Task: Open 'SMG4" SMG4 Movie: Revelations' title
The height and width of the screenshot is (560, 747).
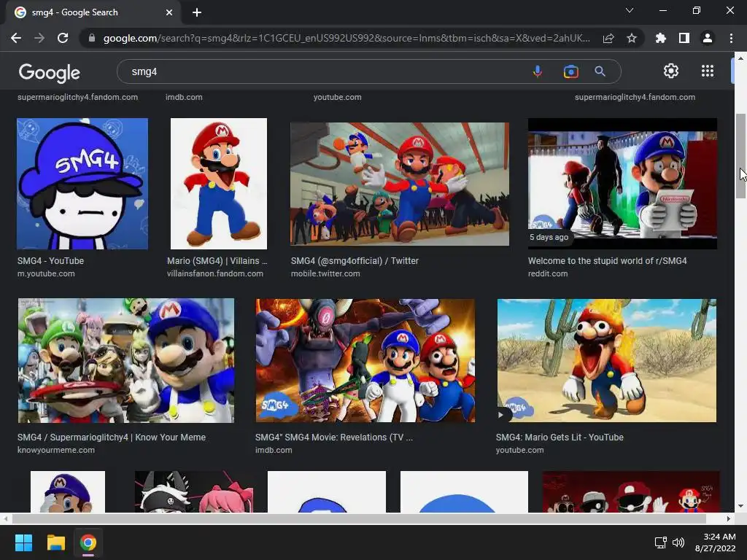Action: tap(334, 437)
